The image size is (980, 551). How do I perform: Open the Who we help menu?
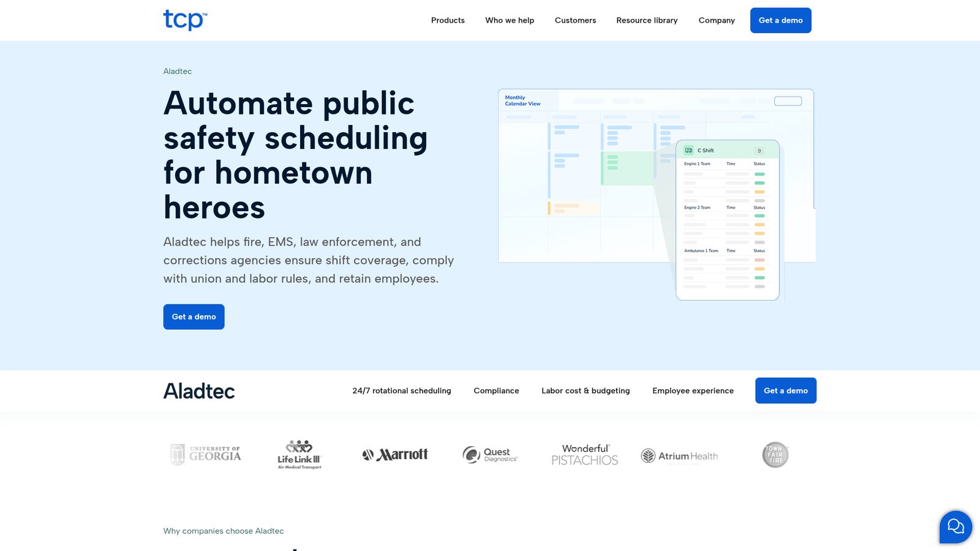pos(510,20)
